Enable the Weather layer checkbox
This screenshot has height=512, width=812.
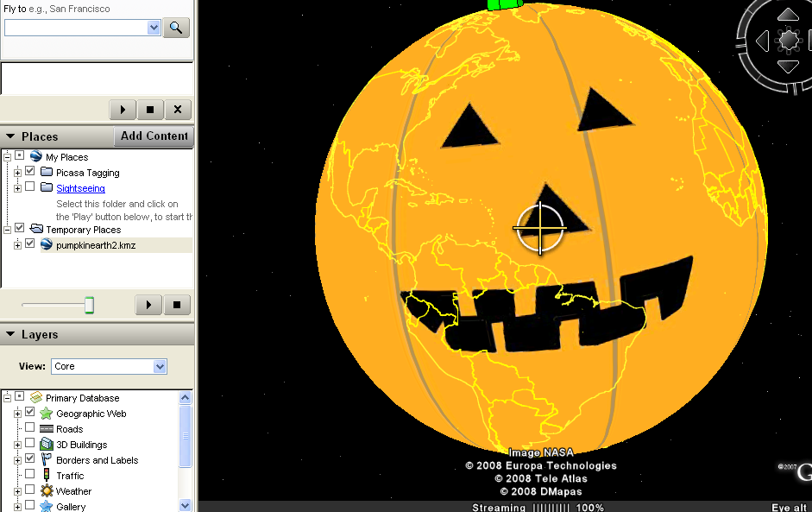(x=30, y=490)
